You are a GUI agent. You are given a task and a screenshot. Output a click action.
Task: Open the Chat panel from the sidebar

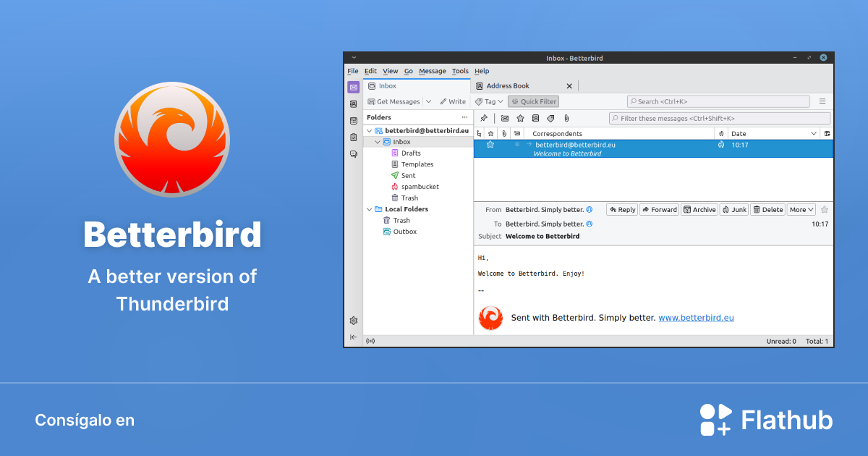[353, 154]
